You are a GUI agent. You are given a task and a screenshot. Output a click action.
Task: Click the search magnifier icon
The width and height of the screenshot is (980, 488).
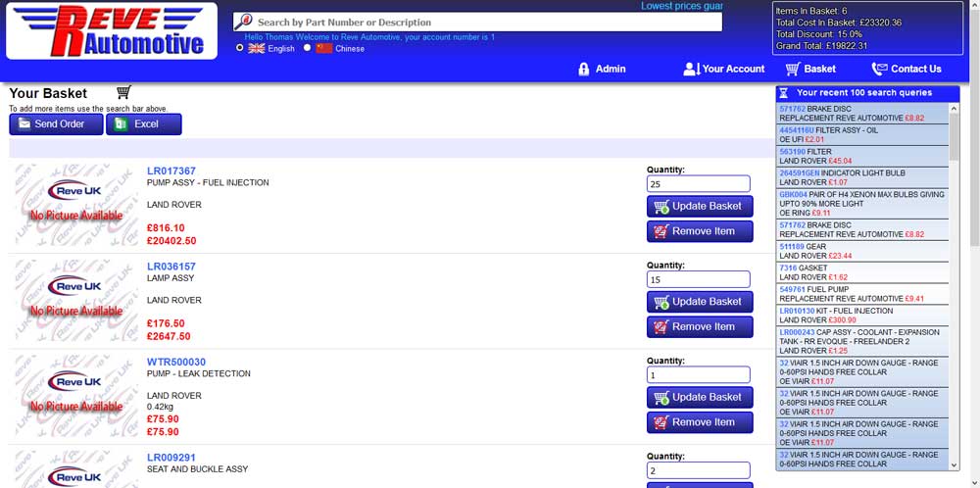click(243, 22)
